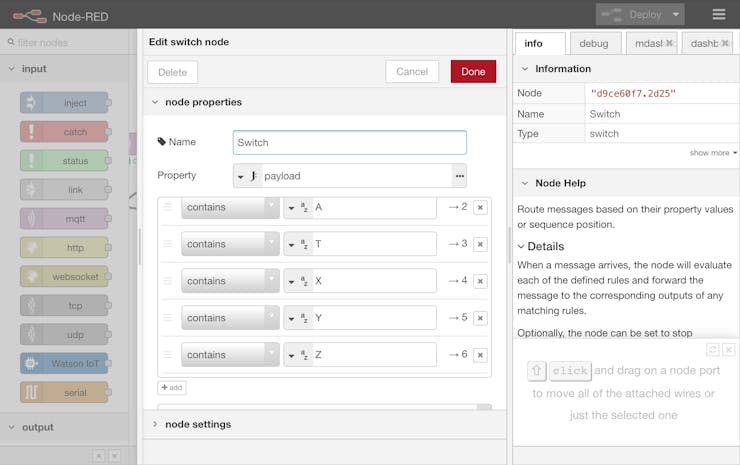Grab the reorder handle of rule T
This screenshot has width=740, height=465.
[168, 244]
